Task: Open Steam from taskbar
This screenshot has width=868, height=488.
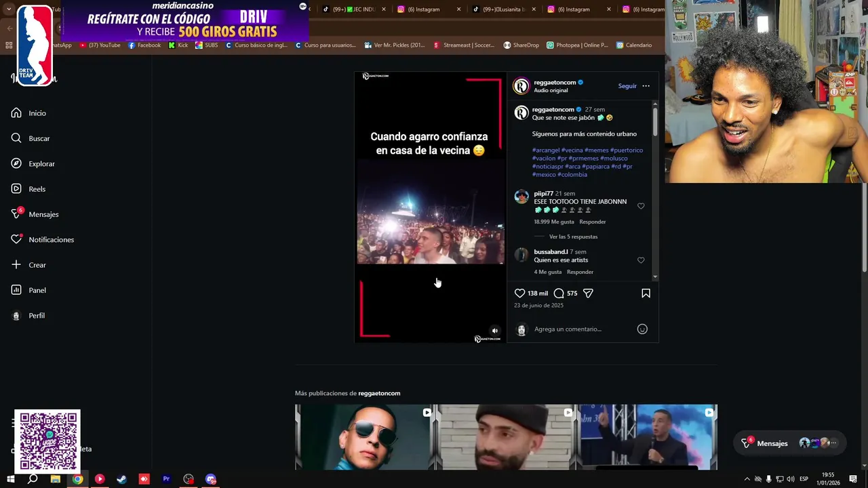Action: click(x=121, y=479)
